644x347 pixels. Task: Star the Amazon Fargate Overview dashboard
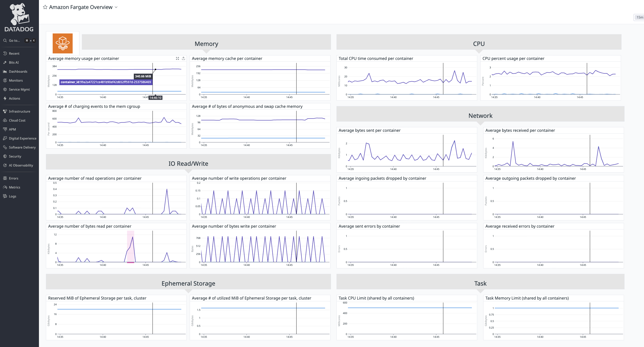(x=45, y=7)
